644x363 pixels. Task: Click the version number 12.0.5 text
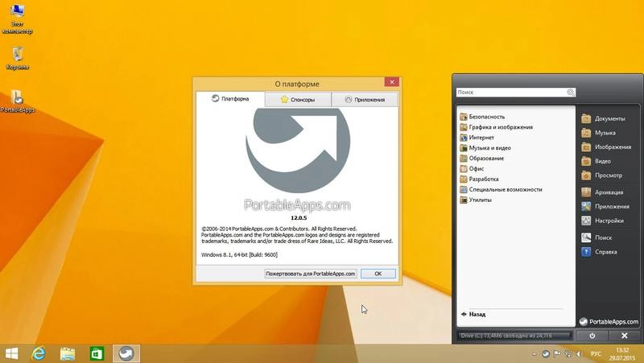coord(299,217)
